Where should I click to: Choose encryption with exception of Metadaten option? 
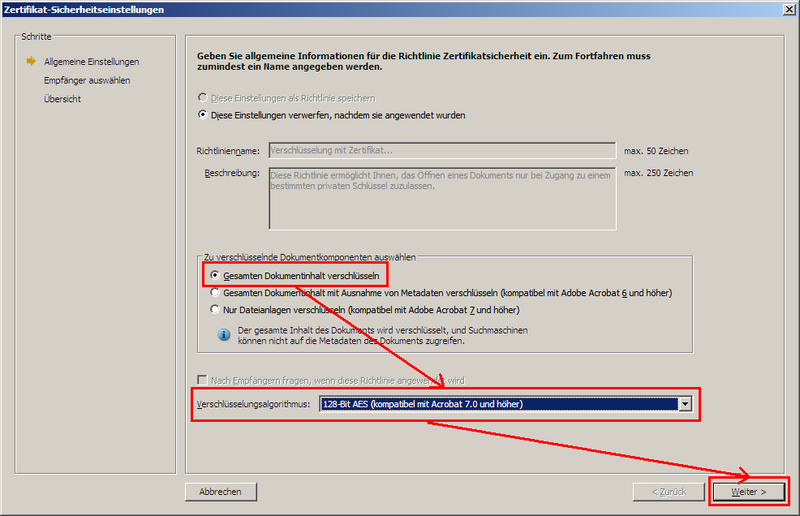(215, 293)
